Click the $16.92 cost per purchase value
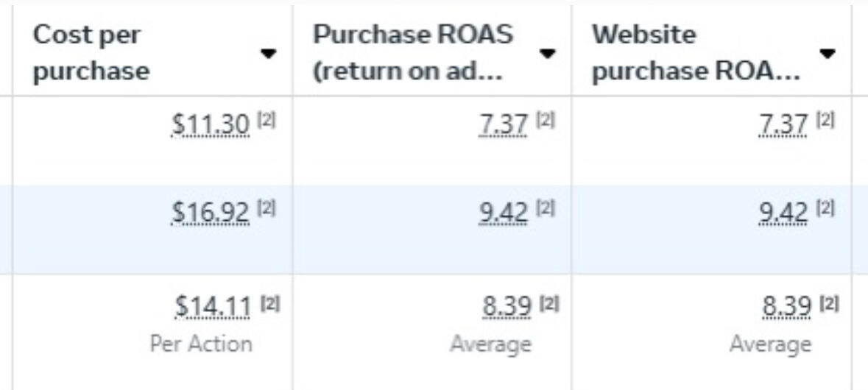The height and width of the screenshot is (390, 868). 211,212
